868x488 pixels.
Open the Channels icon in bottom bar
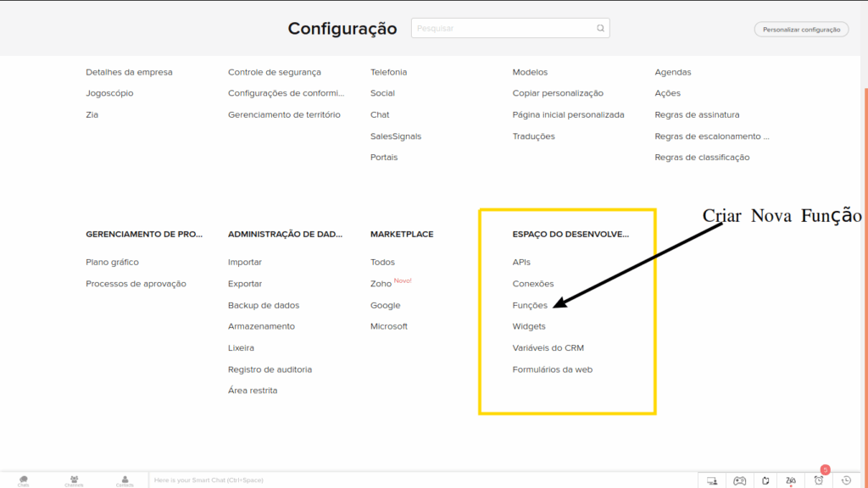click(x=74, y=480)
